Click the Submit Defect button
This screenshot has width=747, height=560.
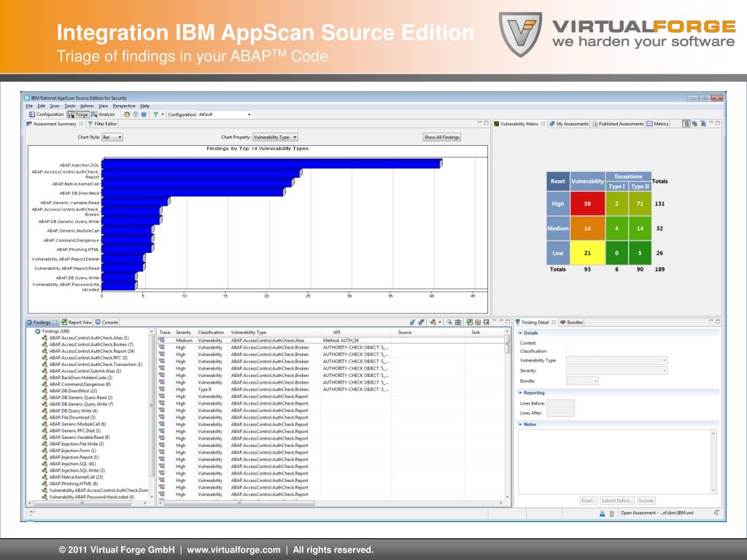pos(616,500)
